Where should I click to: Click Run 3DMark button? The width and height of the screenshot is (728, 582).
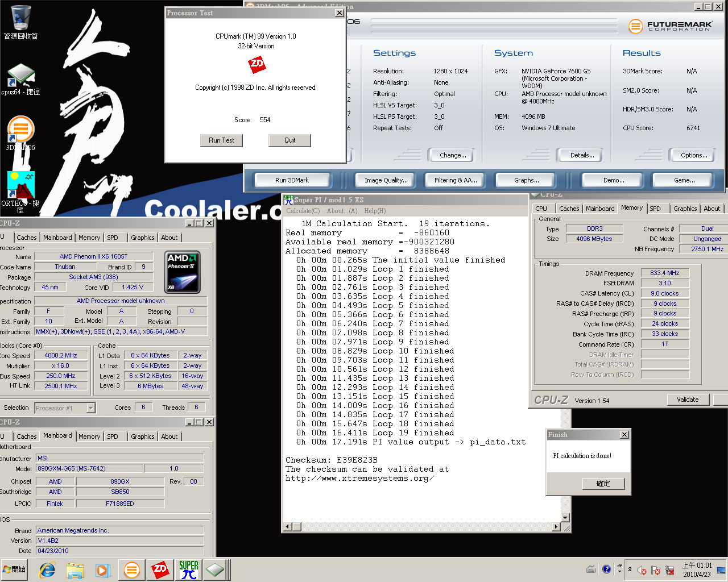[x=292, y=180]
